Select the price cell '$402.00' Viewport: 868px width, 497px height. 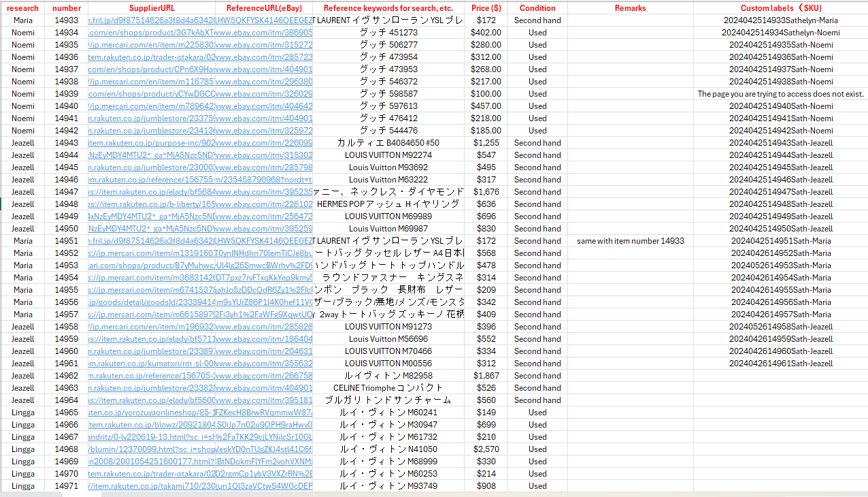tap(486, 33)
